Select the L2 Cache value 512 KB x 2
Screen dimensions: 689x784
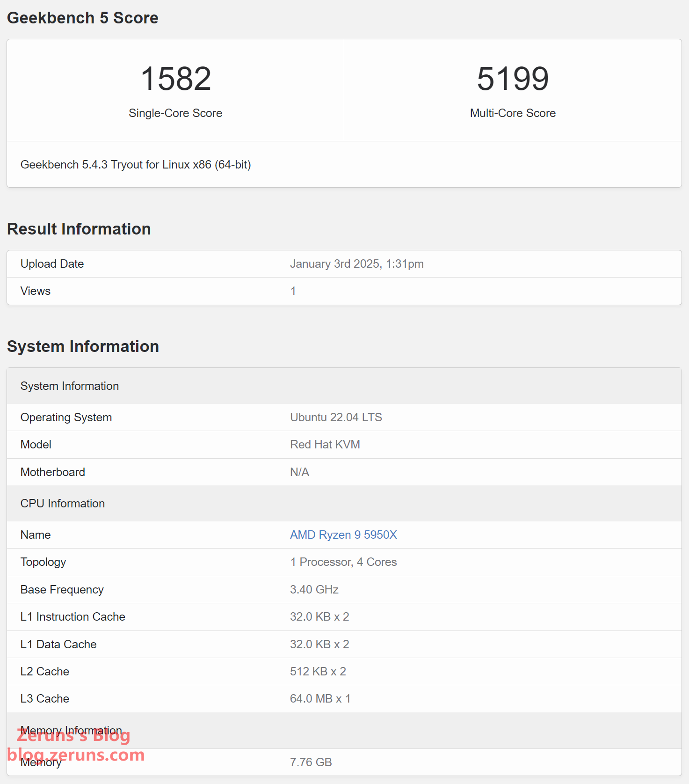[x=318, y=672]
